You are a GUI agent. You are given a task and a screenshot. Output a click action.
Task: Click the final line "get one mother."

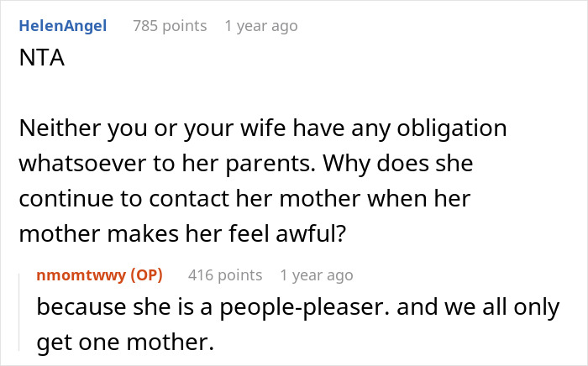click(x=125, y=342)
